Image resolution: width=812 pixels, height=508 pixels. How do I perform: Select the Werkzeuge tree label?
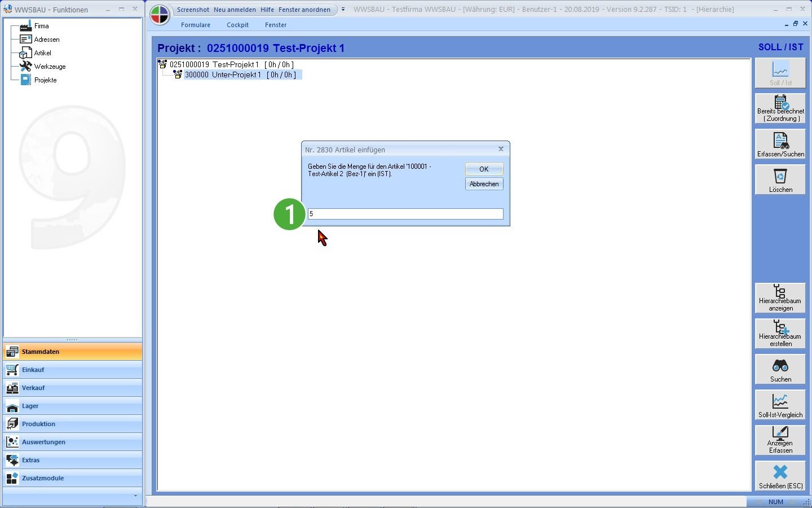[50, 67]
